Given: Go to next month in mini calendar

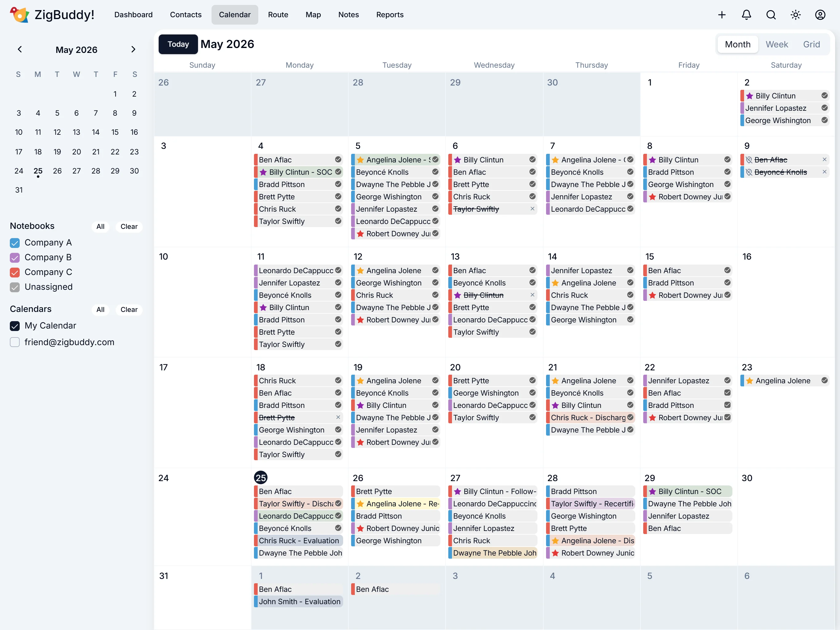Looking at the screenshot, I should (133, 50).
